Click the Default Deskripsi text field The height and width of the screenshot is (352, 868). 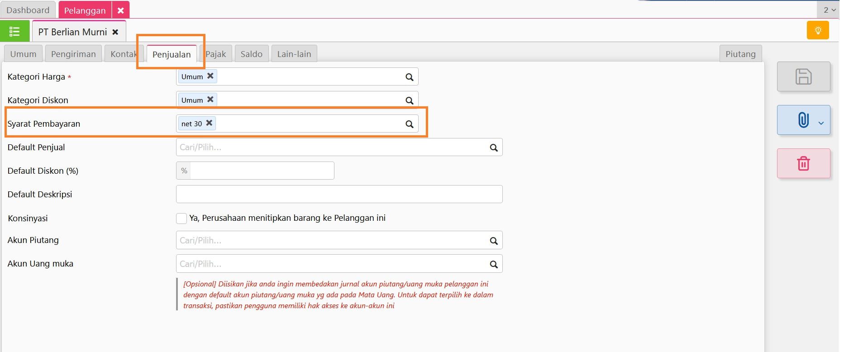click(x=339, y=194)
